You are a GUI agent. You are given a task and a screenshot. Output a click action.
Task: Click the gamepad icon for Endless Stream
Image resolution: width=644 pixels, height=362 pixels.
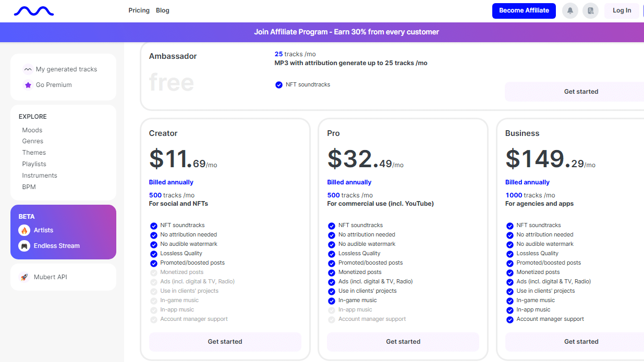tap(25, 246)
